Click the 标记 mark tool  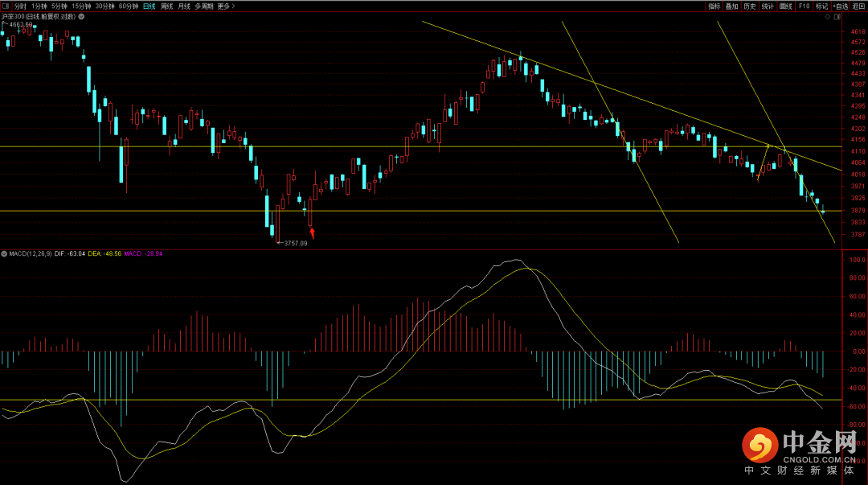click(x=821, y=6)
